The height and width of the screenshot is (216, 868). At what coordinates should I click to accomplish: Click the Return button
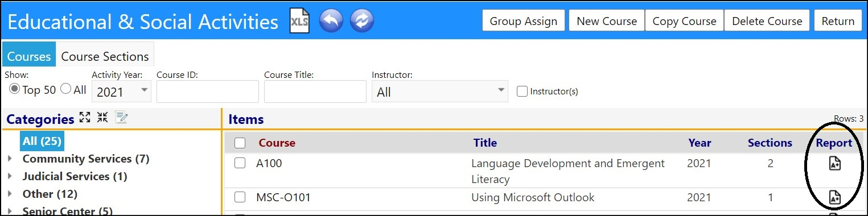[x=838, y=21]
